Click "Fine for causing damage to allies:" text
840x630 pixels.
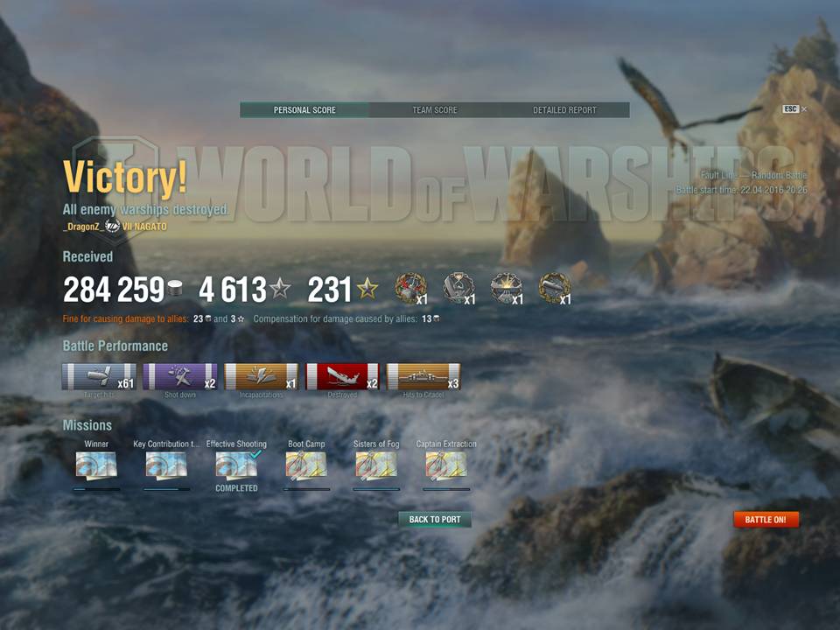(125, 318)
